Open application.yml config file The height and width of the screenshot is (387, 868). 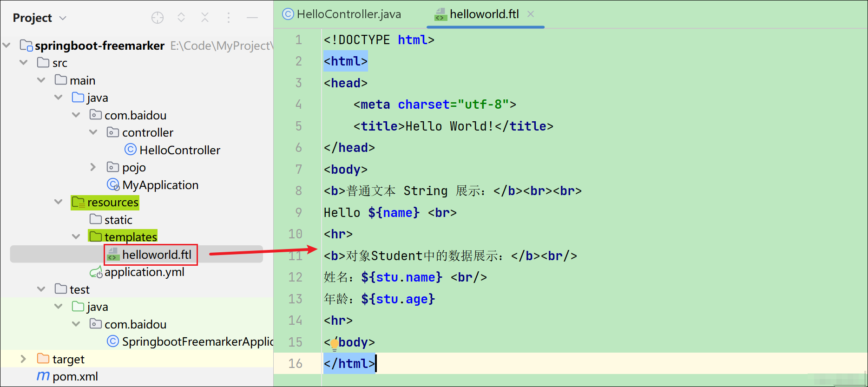(144, 272)
